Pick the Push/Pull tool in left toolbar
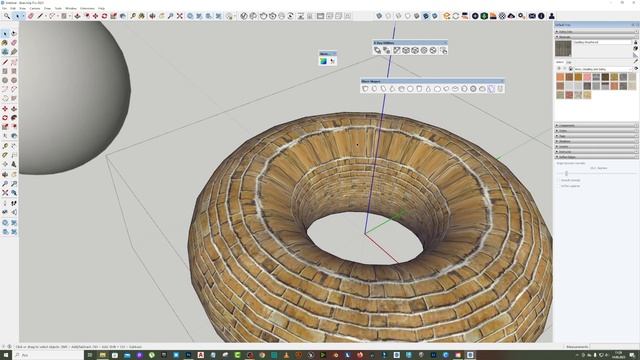The image size is (640, 360). (14, 109)
